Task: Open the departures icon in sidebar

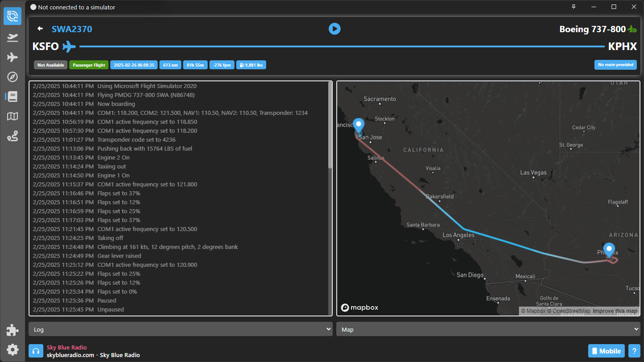Action: click(x=13, y=38)
